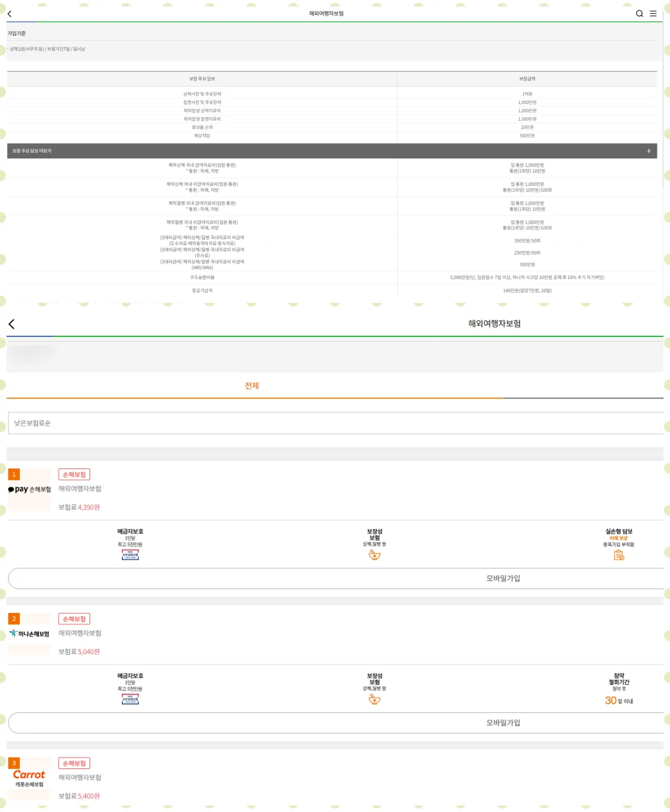Viewport: 670px width, 812px height.
Task: Tap 모바일가입 button for 하나손해보험
Action: click(x=336, y=723)
